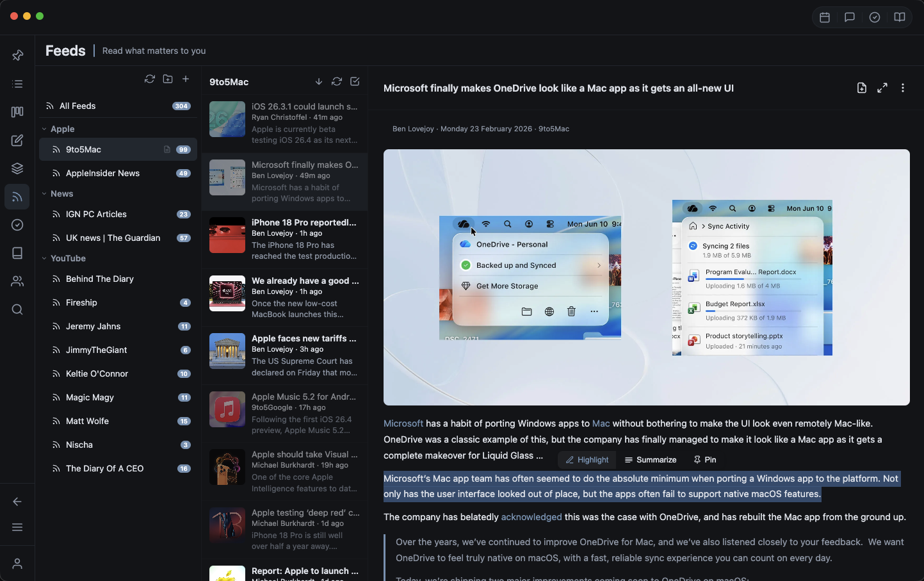924x581 pixels.
Task: Open the iPhone 18 Pro article thumbnail
Action: (x=227, y=235)
